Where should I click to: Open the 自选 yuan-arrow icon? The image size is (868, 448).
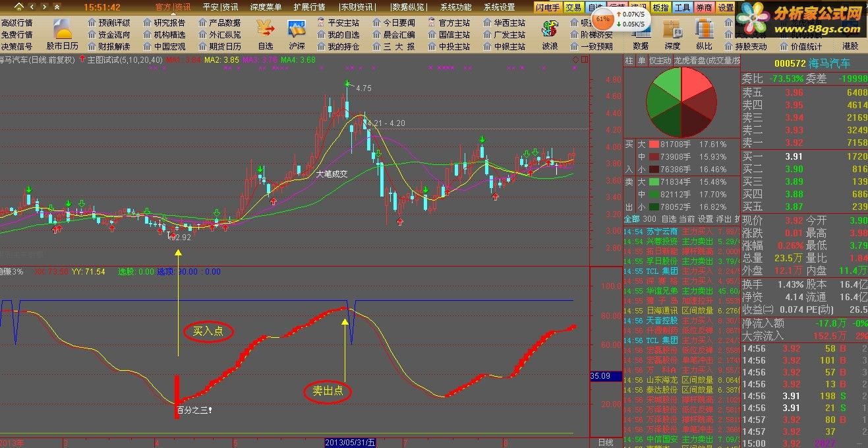[x=266, y=35]
